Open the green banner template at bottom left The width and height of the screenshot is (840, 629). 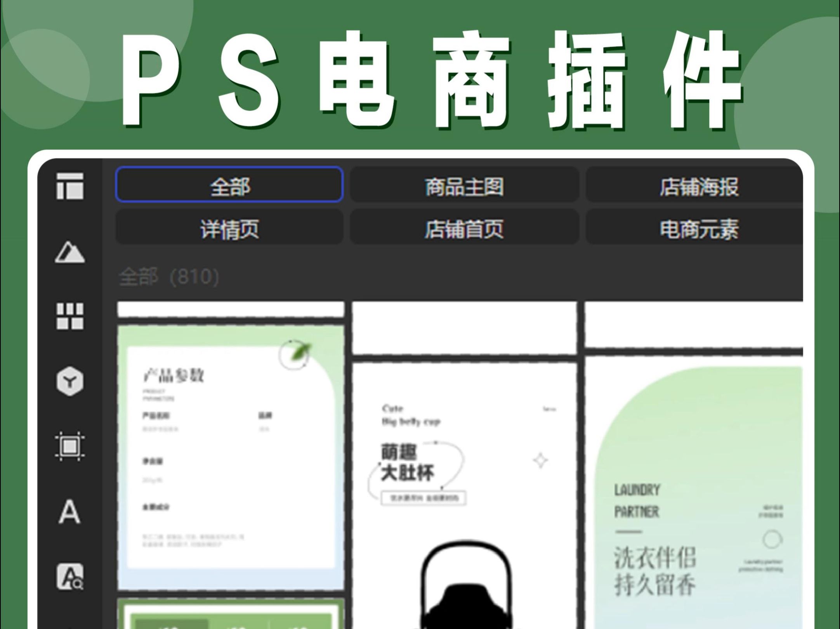click(x=231, y=614)
